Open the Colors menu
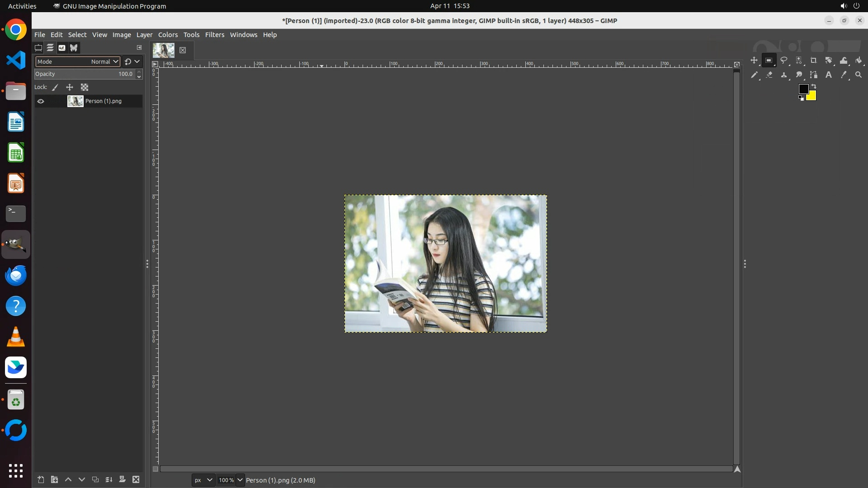 pyautogui.click(x=168, y=35)
